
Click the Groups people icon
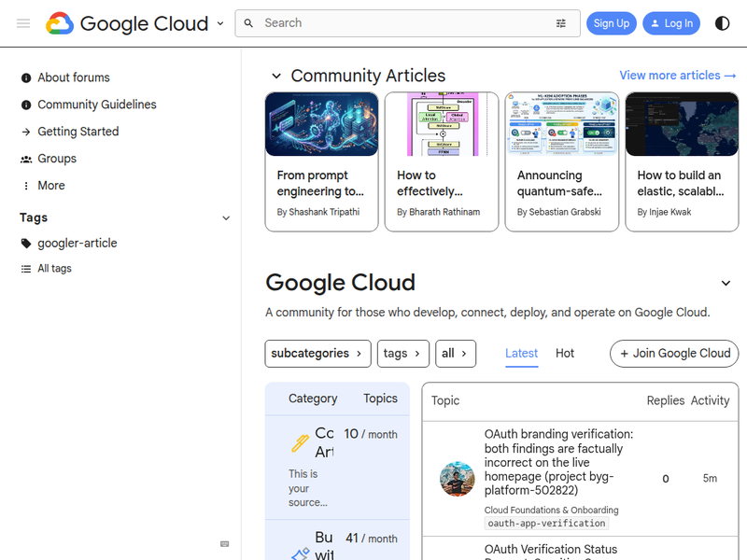pyautogui.click(x=26, y=159)
